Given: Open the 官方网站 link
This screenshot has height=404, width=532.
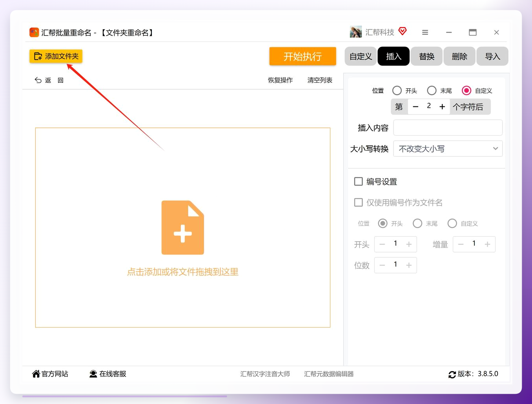Looking at the screenshot, I should point(50,374).
